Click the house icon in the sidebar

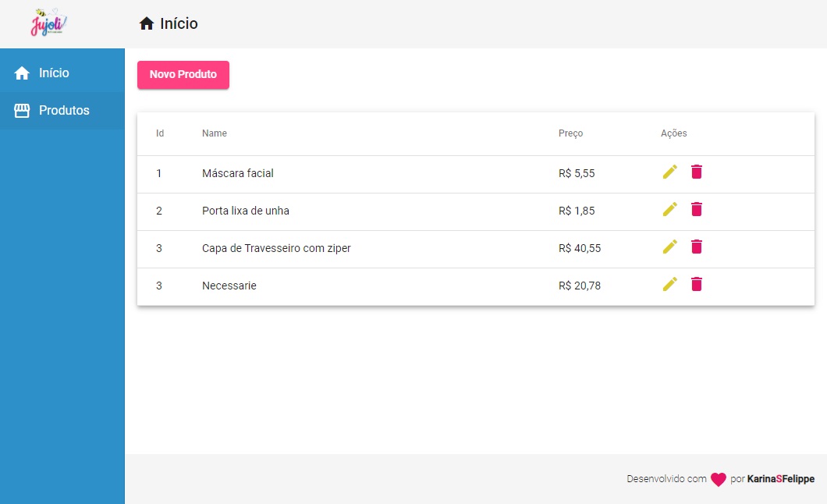22,73
